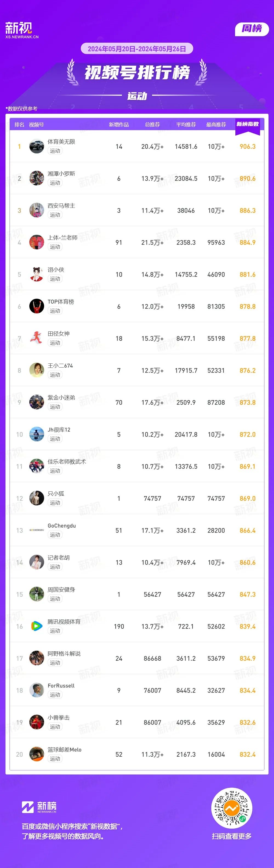
Task: Click 总推荐 column header
Action: pos(153,125)
